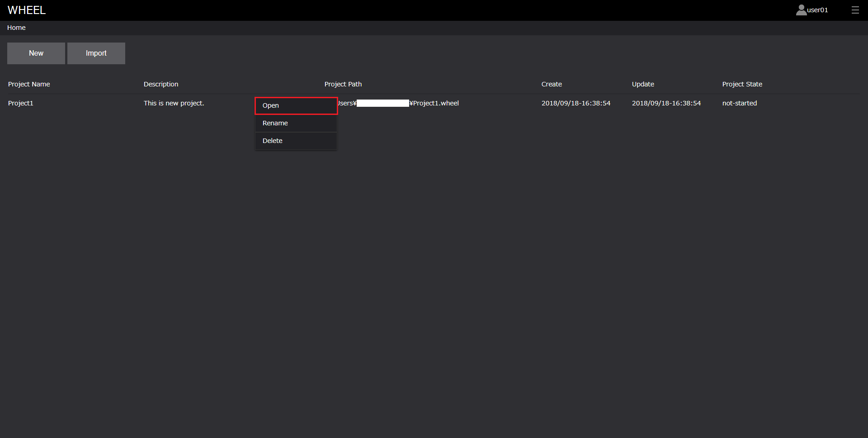Screen dimensions: 868x438
Task: Click the Project1.wheel path text
Action: [435, 103]
